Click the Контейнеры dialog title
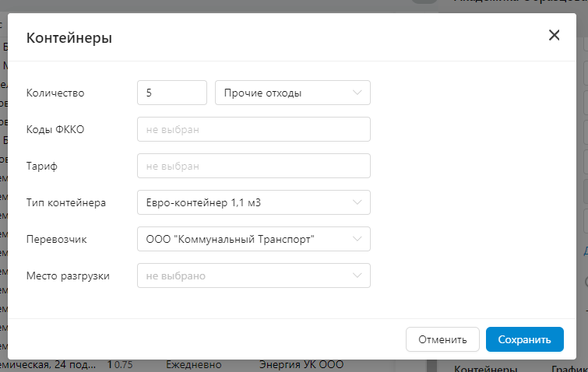Viewport: 588px width, 372px height. pyautogui.click(x=69, y=37)
